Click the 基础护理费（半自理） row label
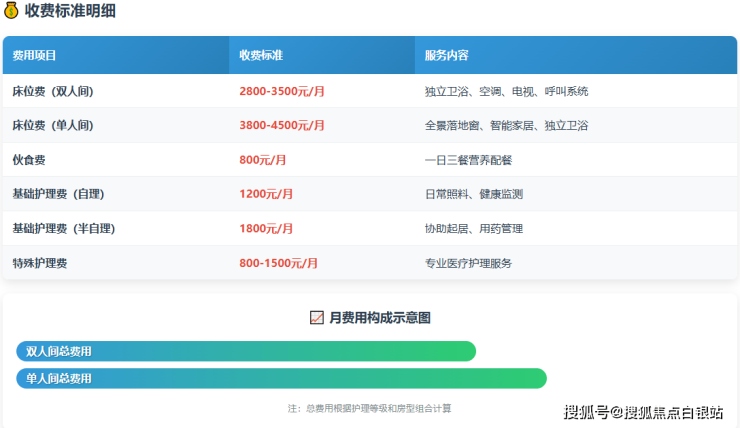Viewport: 740px width, 428px height. (x=63, y=228)
